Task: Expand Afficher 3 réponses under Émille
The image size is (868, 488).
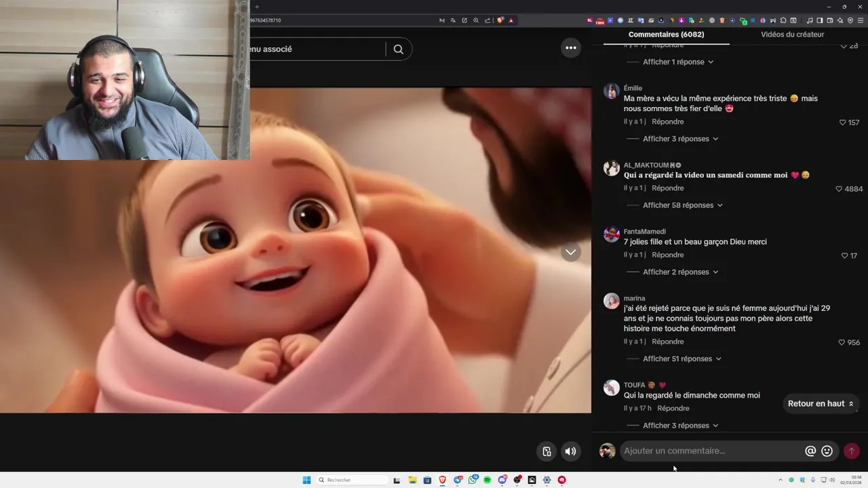Action: click(x=680, y=139)
